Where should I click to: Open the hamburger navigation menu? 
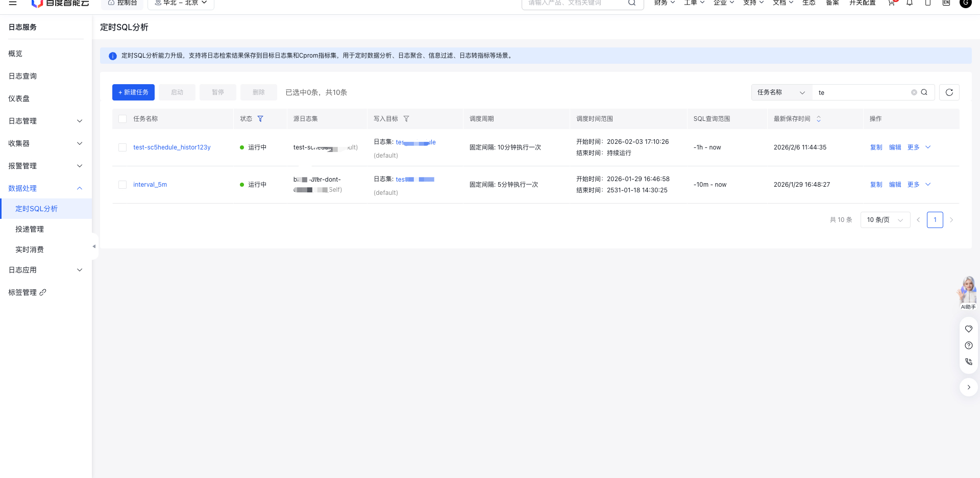(x=13, y=3)
